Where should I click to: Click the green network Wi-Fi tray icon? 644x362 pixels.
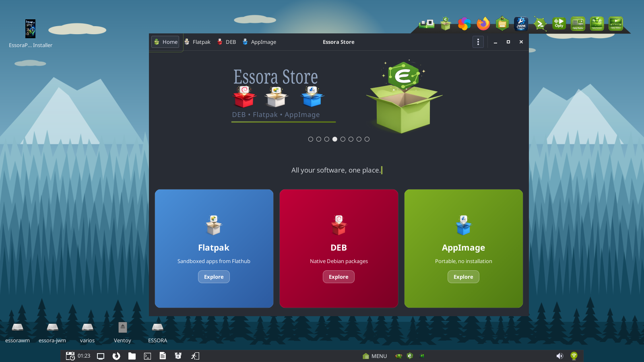pos(574,356)
